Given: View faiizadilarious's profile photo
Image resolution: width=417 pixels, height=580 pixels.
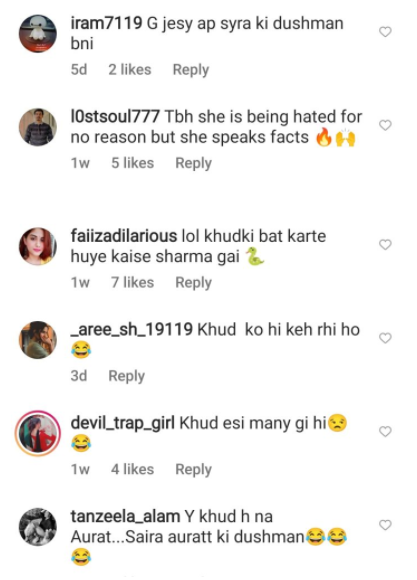Looking at the screenshot, I should click(38, 246).
